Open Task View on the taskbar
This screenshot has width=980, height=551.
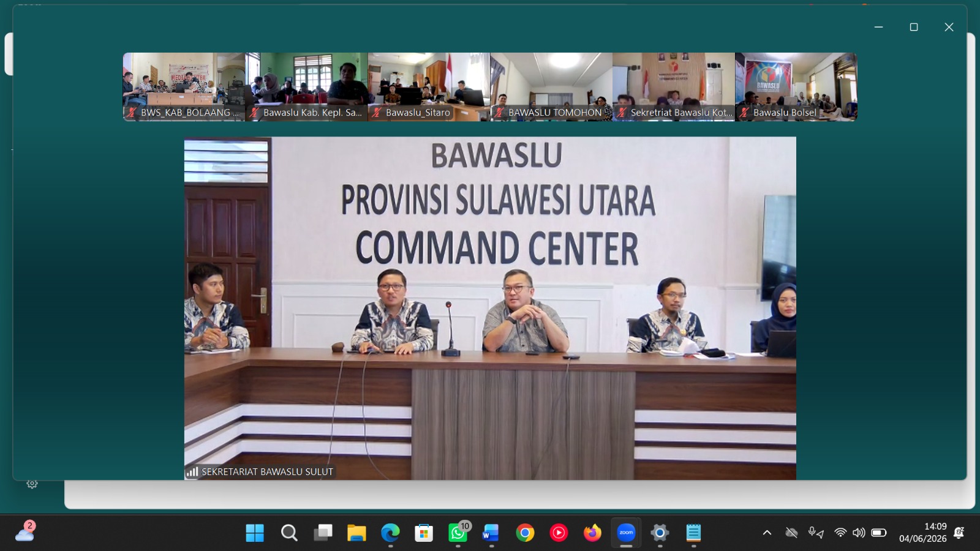(323, 533)
